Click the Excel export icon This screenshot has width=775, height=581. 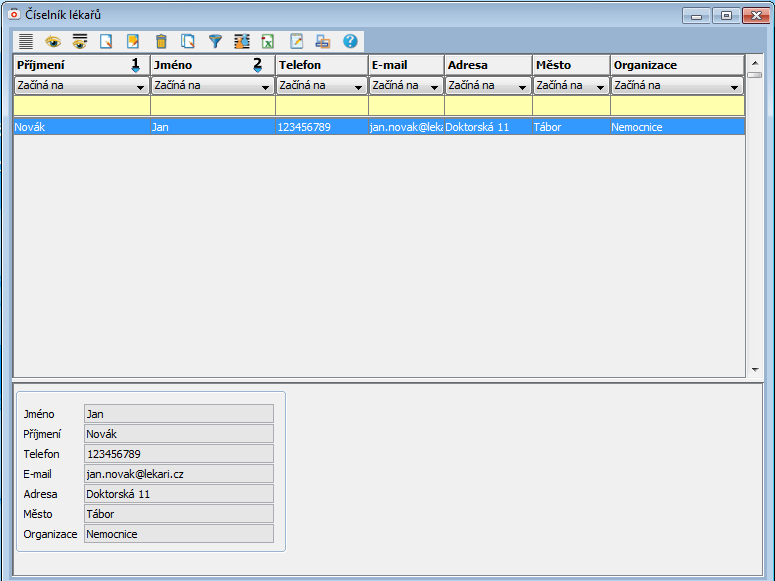[268, 41]
